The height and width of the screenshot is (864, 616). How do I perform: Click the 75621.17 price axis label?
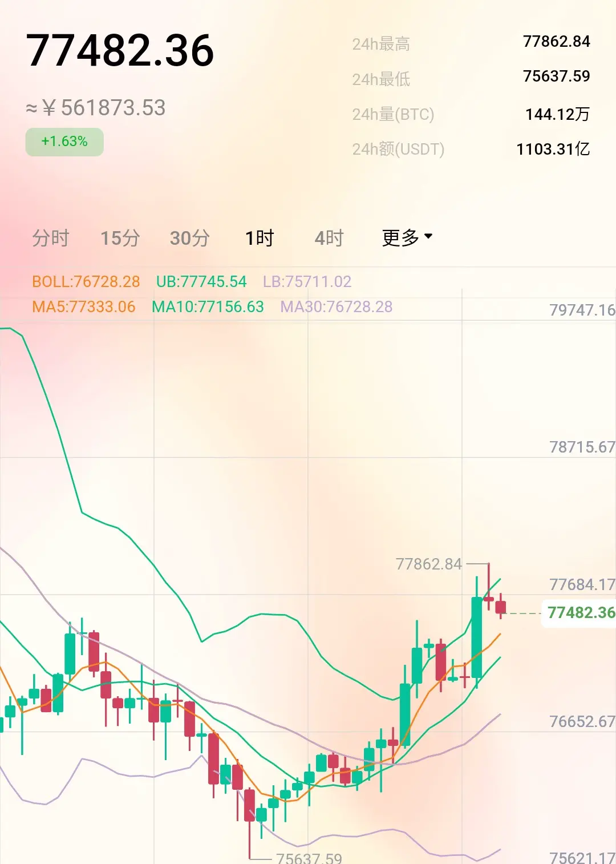[x=582, y=857]
